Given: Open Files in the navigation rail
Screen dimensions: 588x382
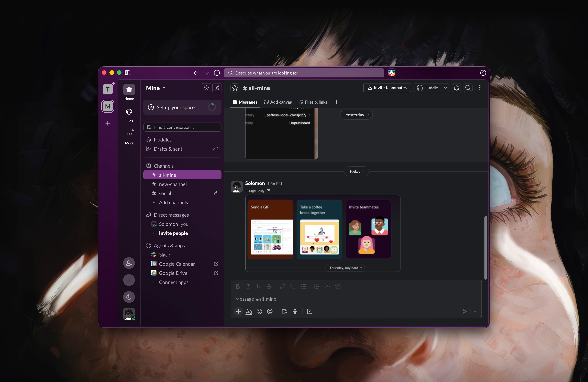Looking at the screenshot, I should pyautogui.click(x=129, y=115).
